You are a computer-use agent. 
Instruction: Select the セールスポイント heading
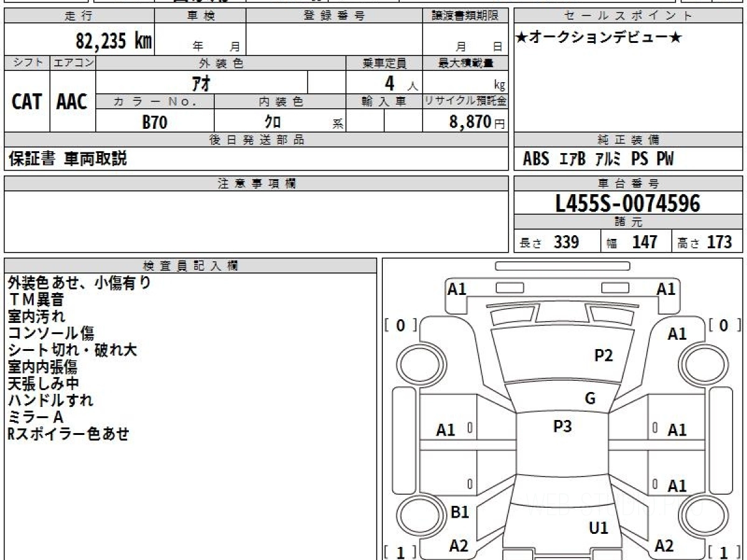(628, 16)
